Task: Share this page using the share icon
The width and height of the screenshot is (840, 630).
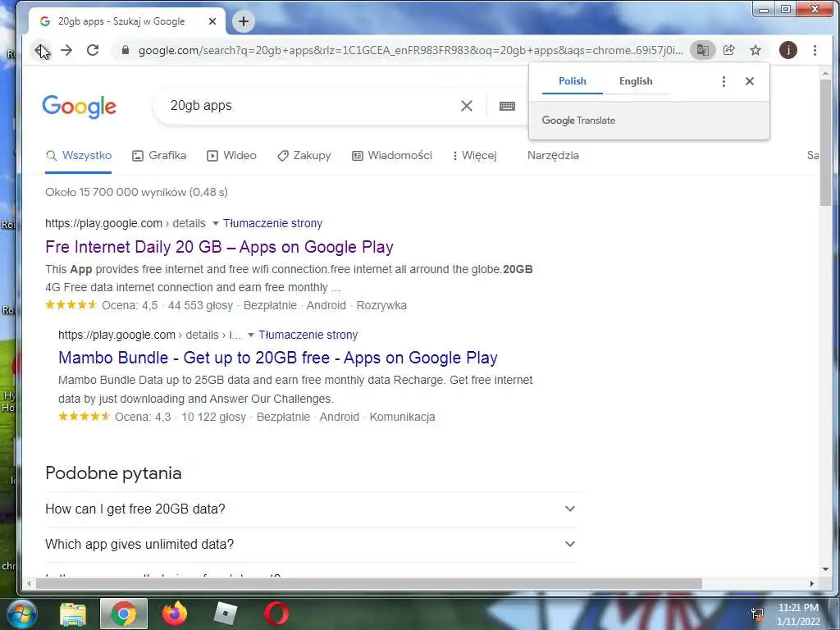Action: [728, 50]
